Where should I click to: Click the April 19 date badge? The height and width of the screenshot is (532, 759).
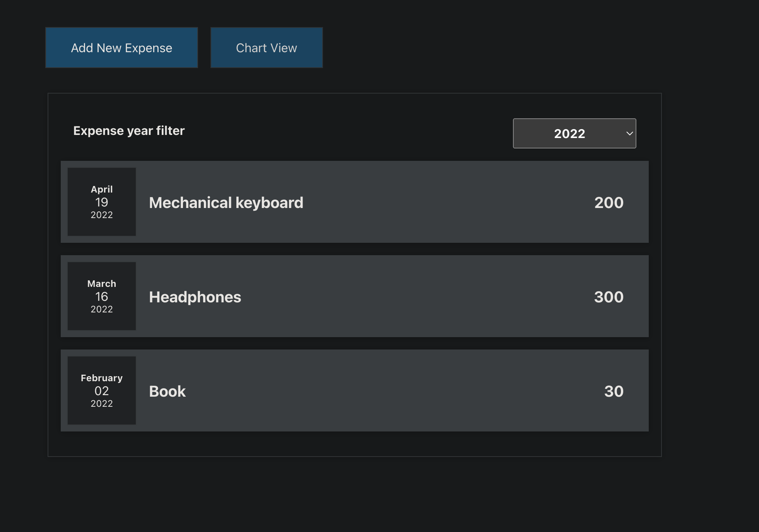(x=101, y=201)
